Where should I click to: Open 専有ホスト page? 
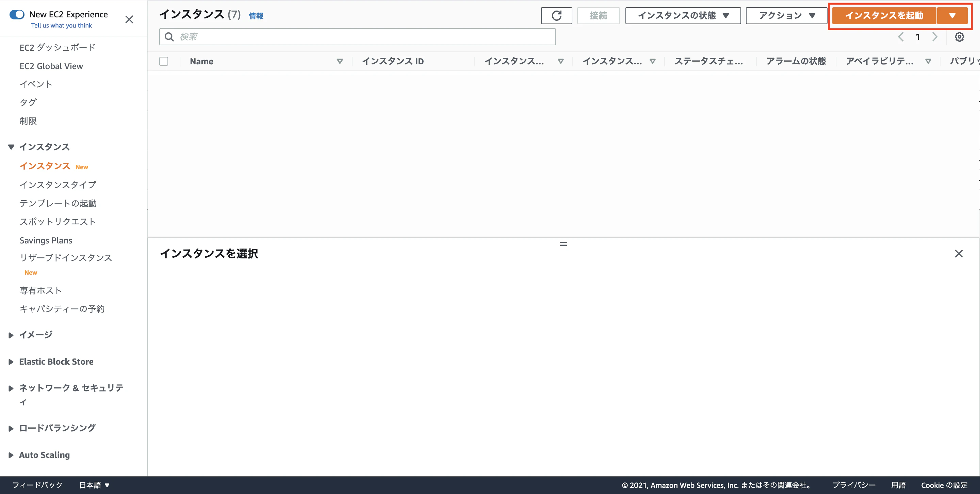41,291
